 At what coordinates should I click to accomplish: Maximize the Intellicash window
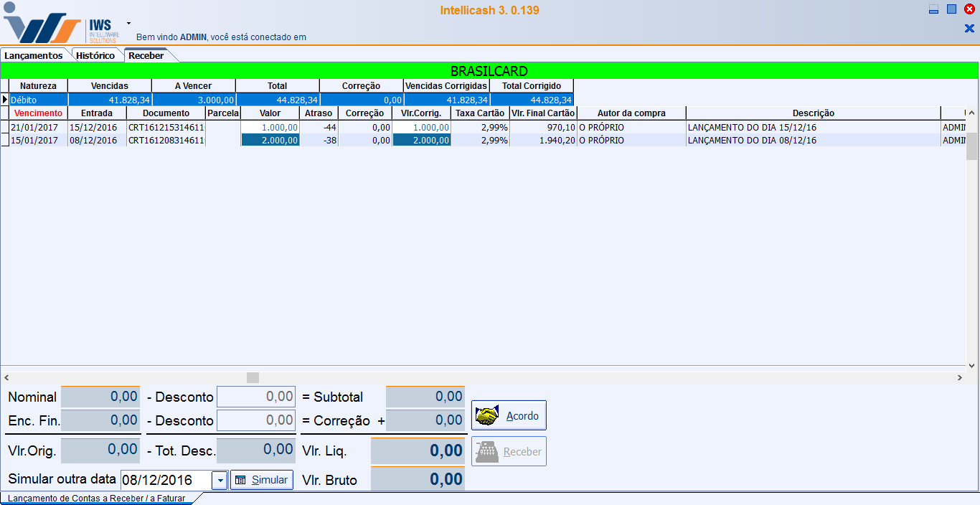951,9
